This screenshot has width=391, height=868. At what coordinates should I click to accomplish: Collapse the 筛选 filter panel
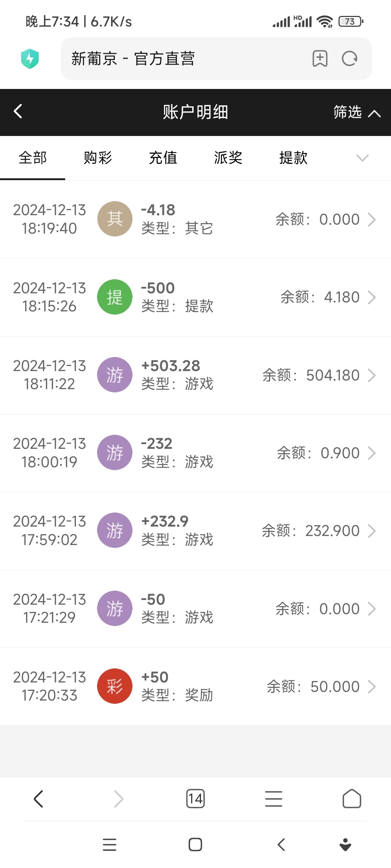pyautogui.click(x=357, y=112)
